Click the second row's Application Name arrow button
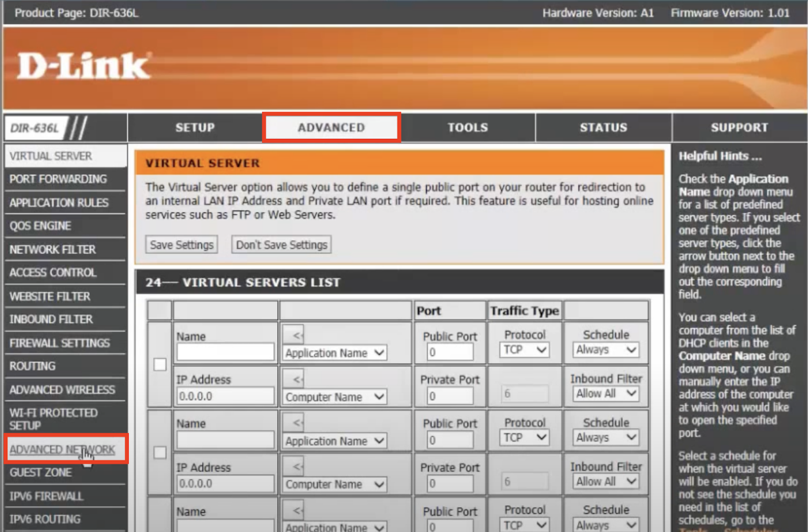808x532 pixels. click(x=297, y=423)
